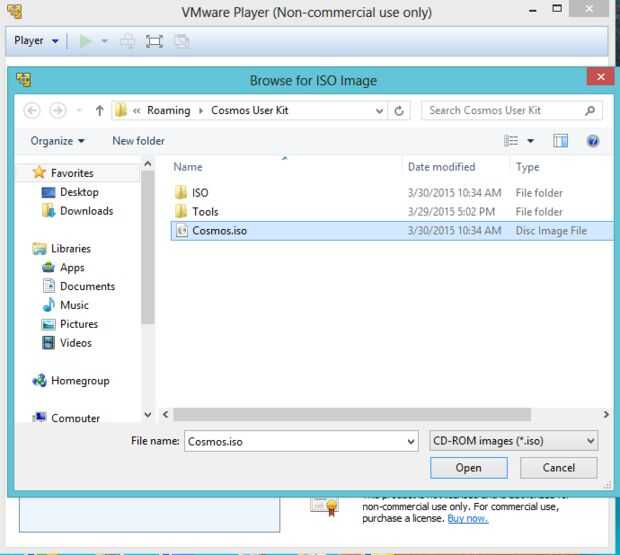Select Downloads under Favorites

[87, 211]
